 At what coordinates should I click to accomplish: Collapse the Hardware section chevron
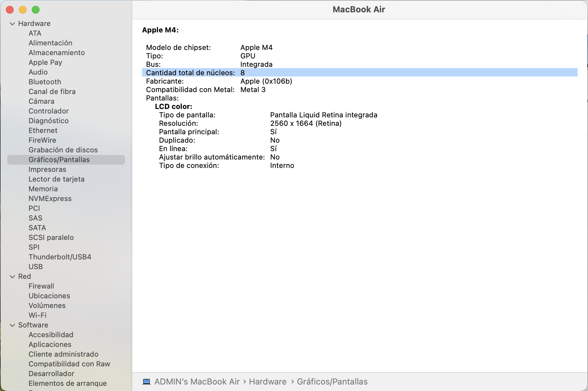tap(12, 24)
